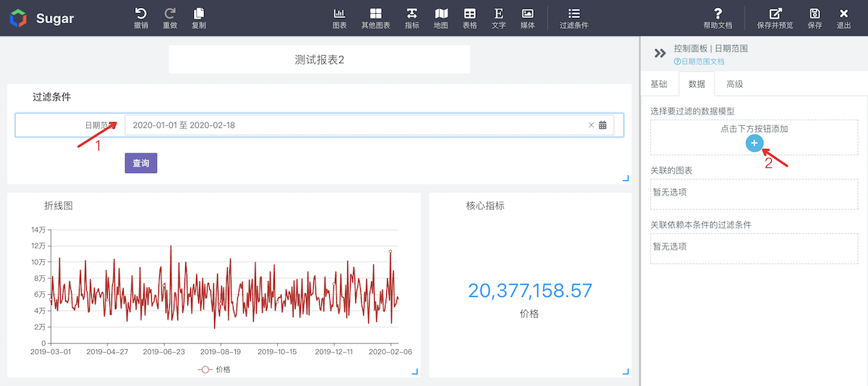Exit the editor with 退出 icon
The image size is (868, 386).
pyautogui.click(x=843, y=13)
